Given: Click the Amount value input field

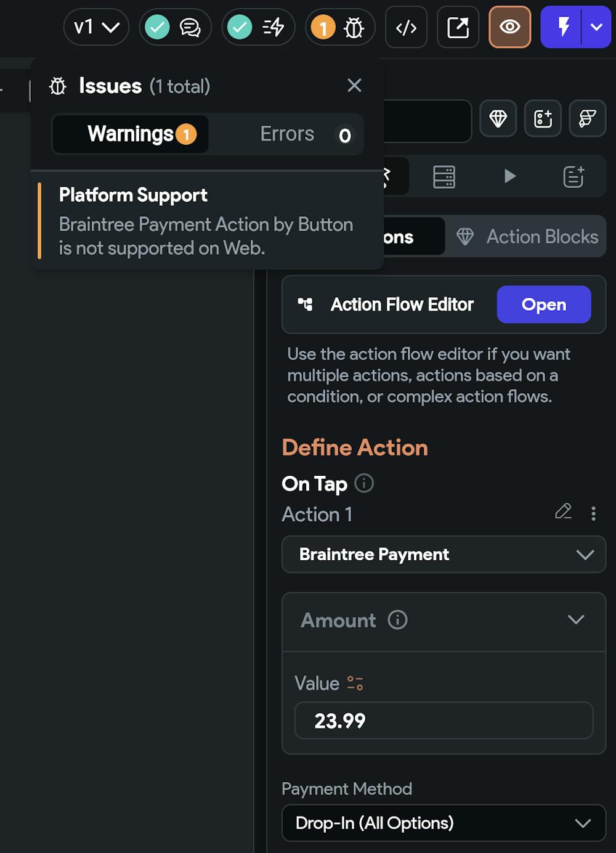Looking at the screenshot, I should [444, 720].
